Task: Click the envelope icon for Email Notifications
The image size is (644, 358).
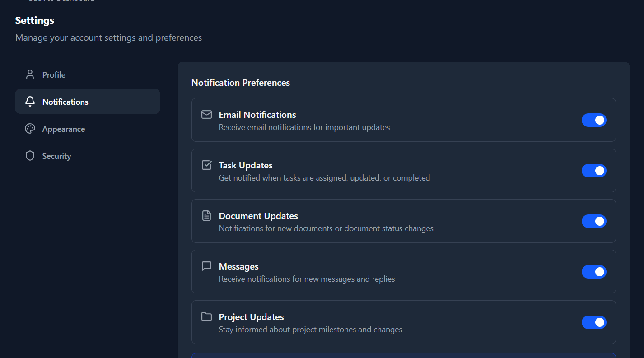Action: 206,115
